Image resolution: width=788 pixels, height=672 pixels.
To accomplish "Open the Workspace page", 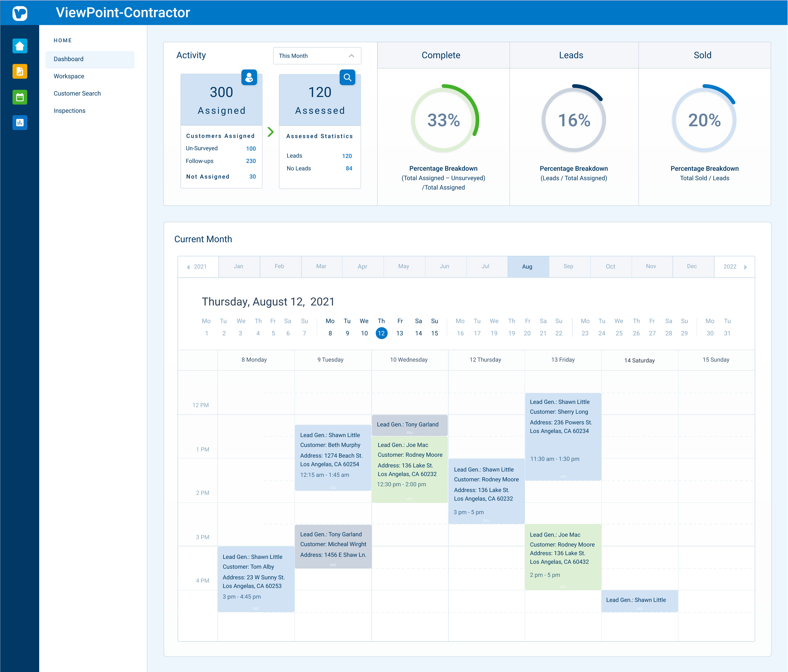I will pyautogui.click(x=69, y=76).
